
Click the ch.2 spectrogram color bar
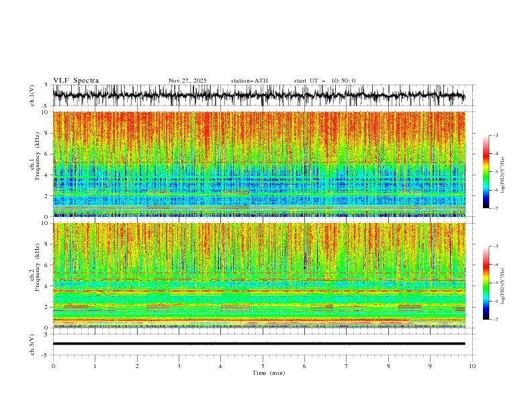pos(486,283)
